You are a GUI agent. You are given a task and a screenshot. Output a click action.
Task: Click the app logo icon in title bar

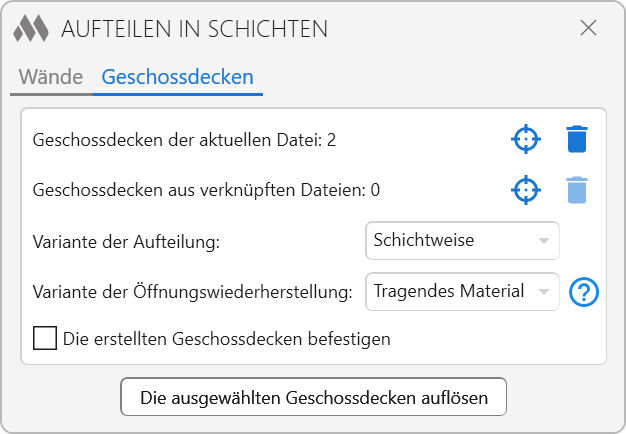click(x=32, y=28)
